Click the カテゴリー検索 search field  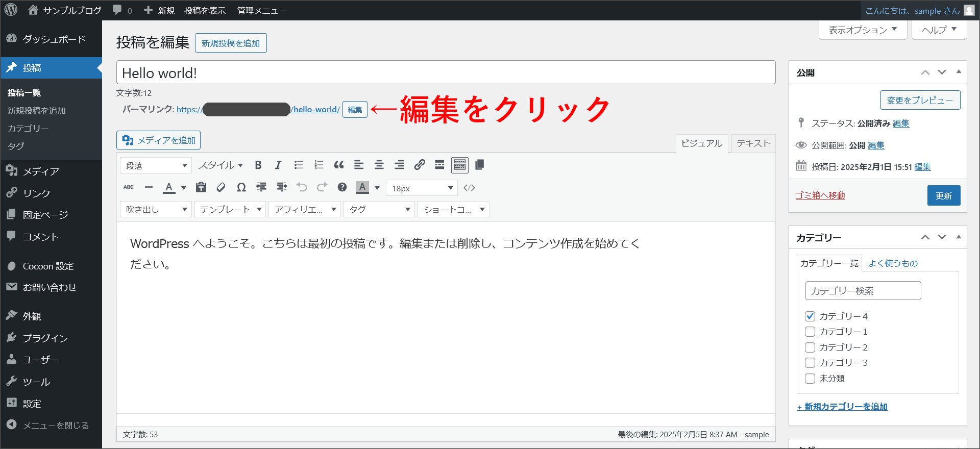[863, 291]
